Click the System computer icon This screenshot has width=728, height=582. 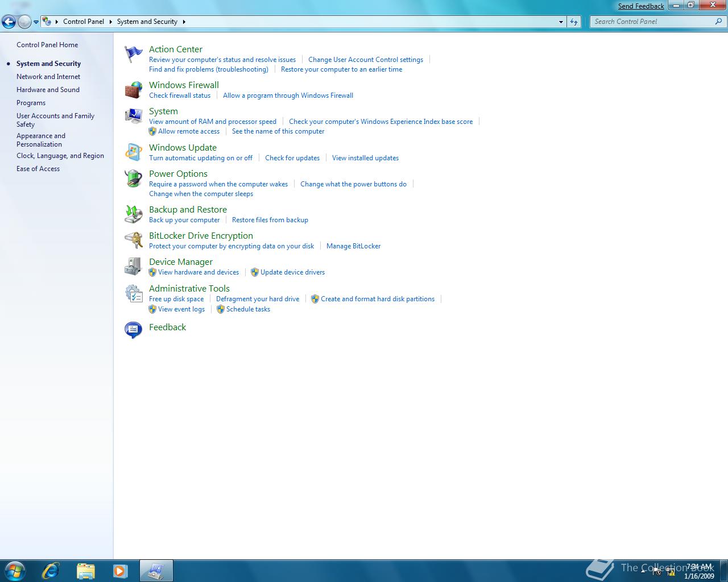click(134, 116)
